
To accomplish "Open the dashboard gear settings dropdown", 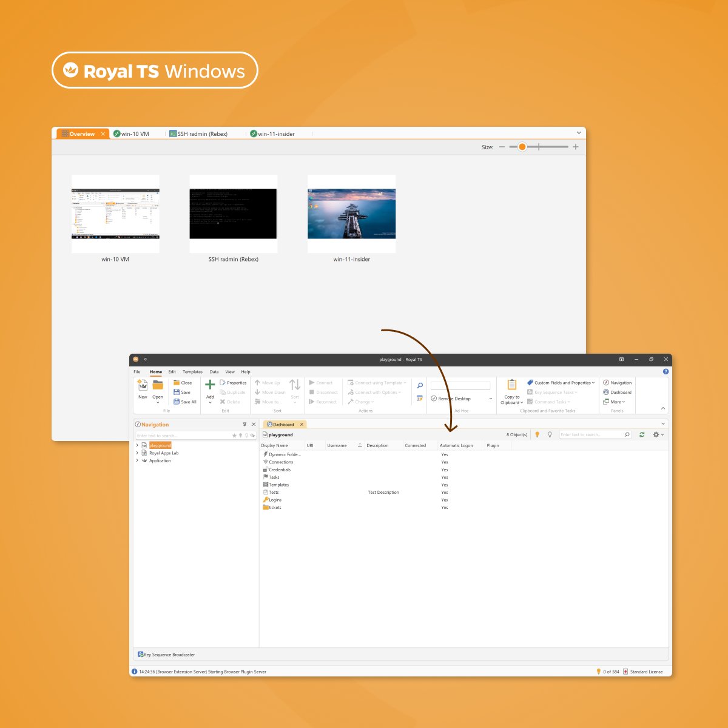I will pos(658,434).
